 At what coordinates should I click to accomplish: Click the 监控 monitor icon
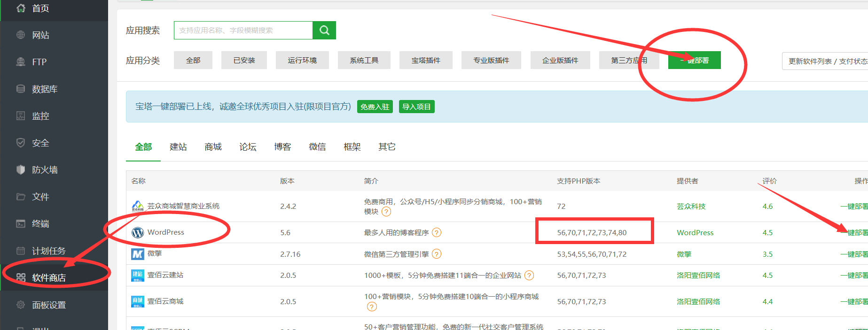pos(21,115)
